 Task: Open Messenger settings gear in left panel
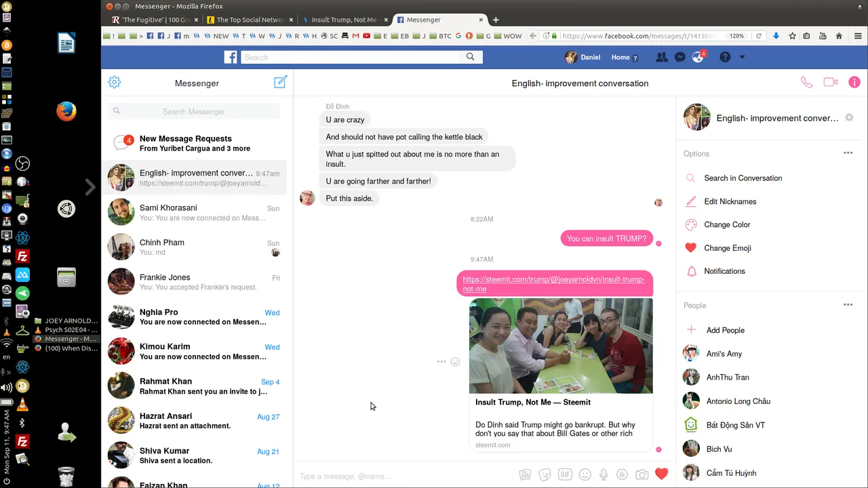pos(115,83)
